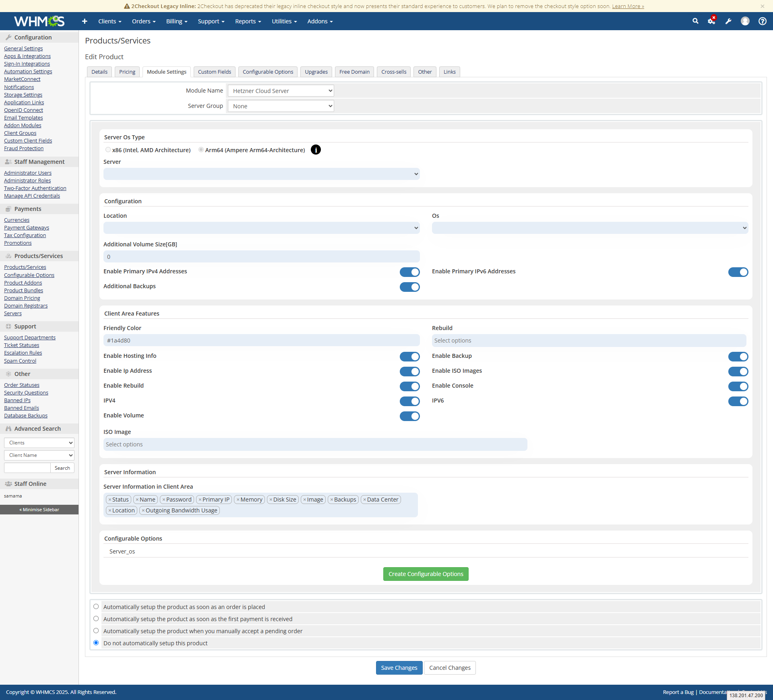Open the Billing menu

pos(176,21)
